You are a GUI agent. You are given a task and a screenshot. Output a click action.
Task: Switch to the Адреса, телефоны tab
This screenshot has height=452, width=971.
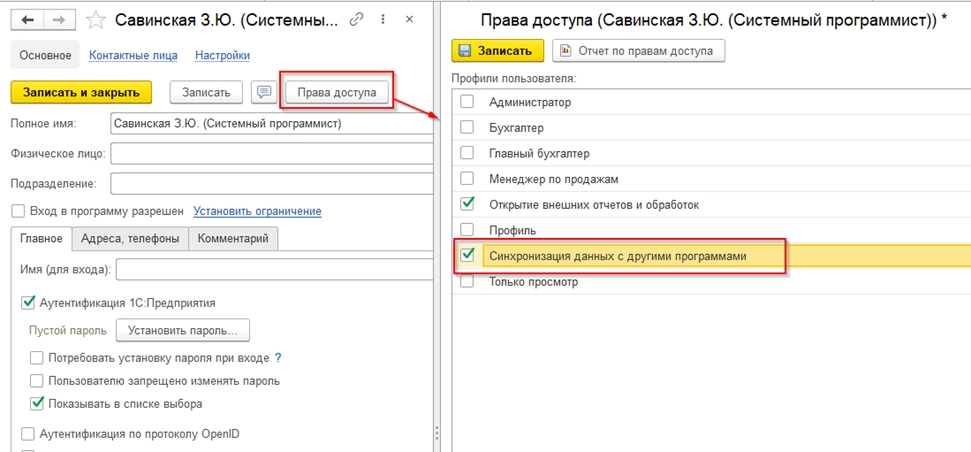click(131, 239)
